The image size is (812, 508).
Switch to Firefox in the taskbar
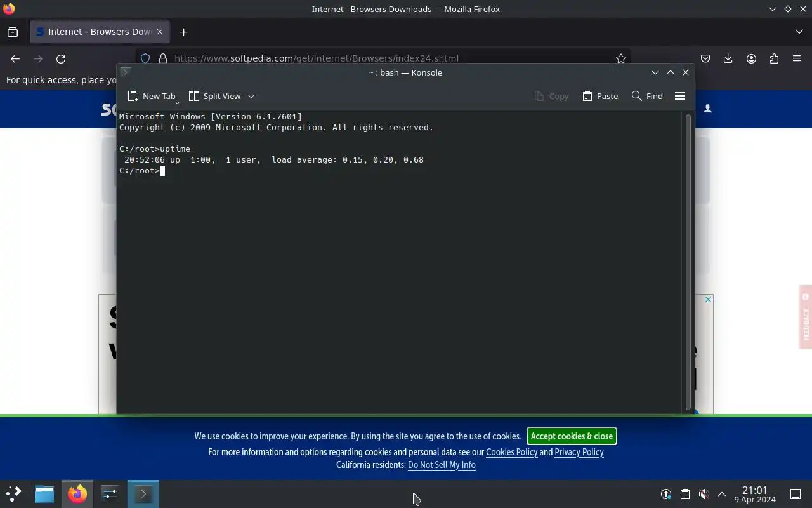point(77,493)
